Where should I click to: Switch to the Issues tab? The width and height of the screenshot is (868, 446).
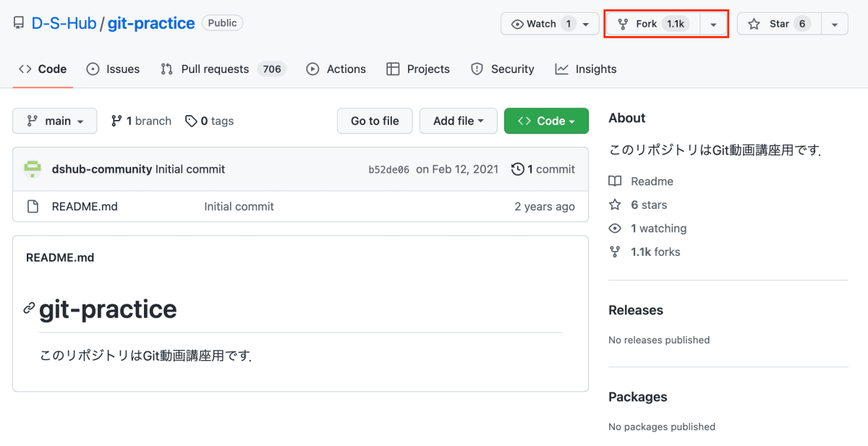pyautogui.click(x=113, y=69)
